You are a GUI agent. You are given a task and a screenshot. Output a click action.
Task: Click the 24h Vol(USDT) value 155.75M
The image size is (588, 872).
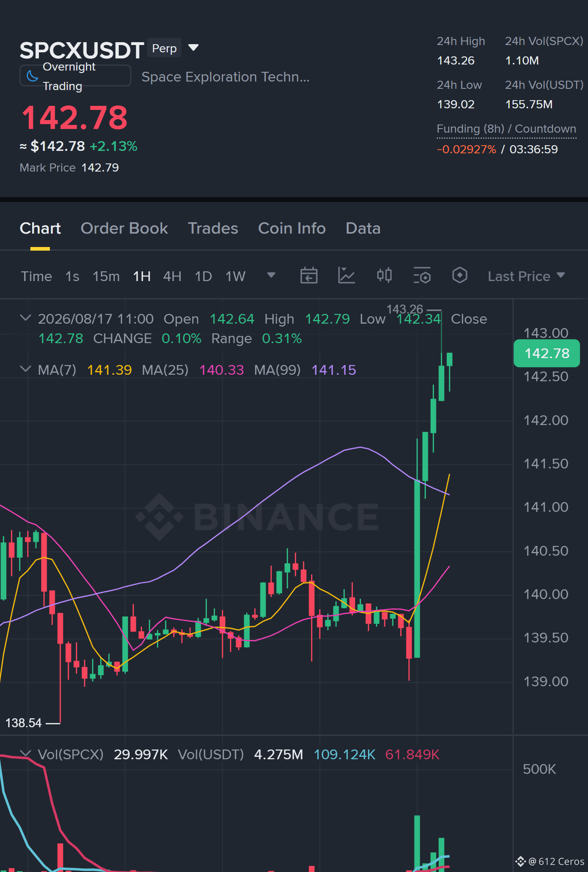tap(529, 105)
